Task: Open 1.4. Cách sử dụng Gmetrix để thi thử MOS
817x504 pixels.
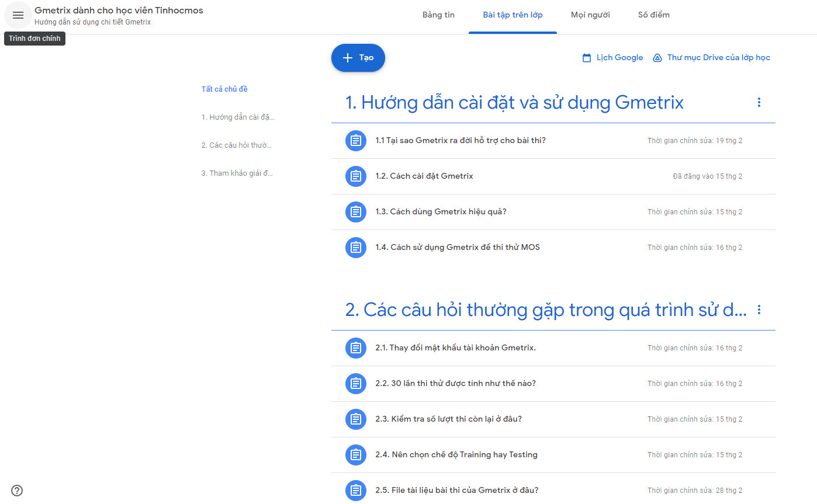Action: pos(458,248)
